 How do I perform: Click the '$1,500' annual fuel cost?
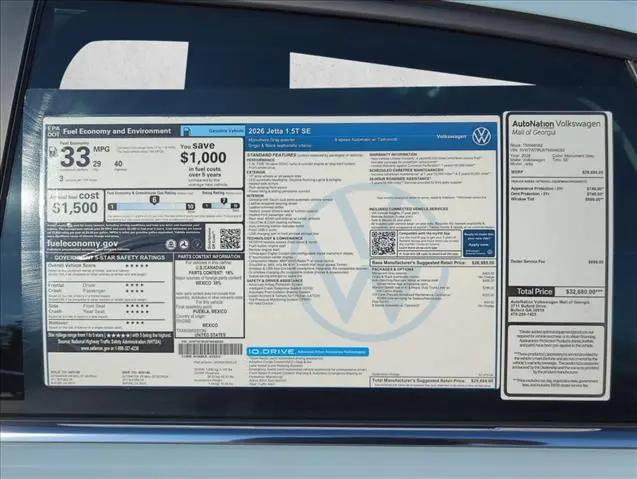76,208
